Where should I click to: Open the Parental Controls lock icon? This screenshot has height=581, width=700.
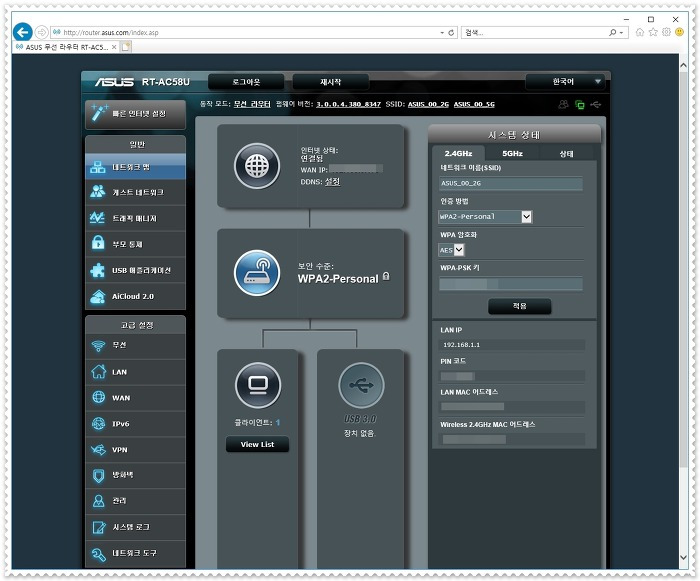coord(98,242)
